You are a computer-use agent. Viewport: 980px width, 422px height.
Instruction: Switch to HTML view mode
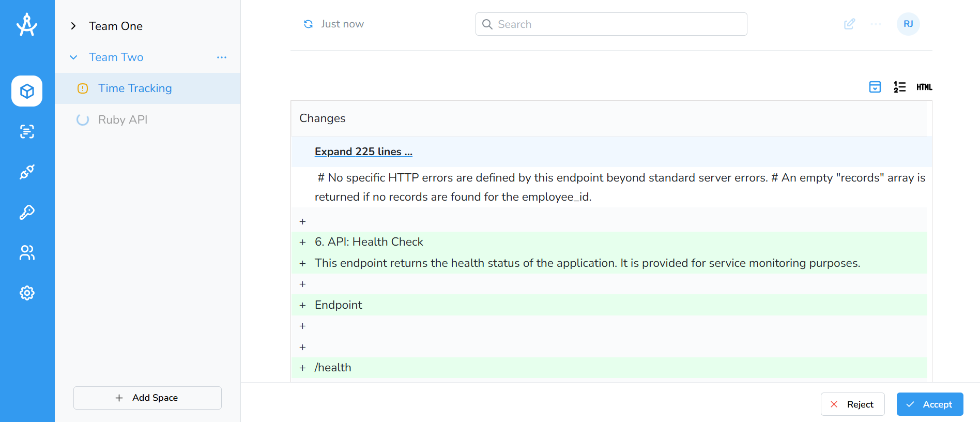tap(924, 87)
